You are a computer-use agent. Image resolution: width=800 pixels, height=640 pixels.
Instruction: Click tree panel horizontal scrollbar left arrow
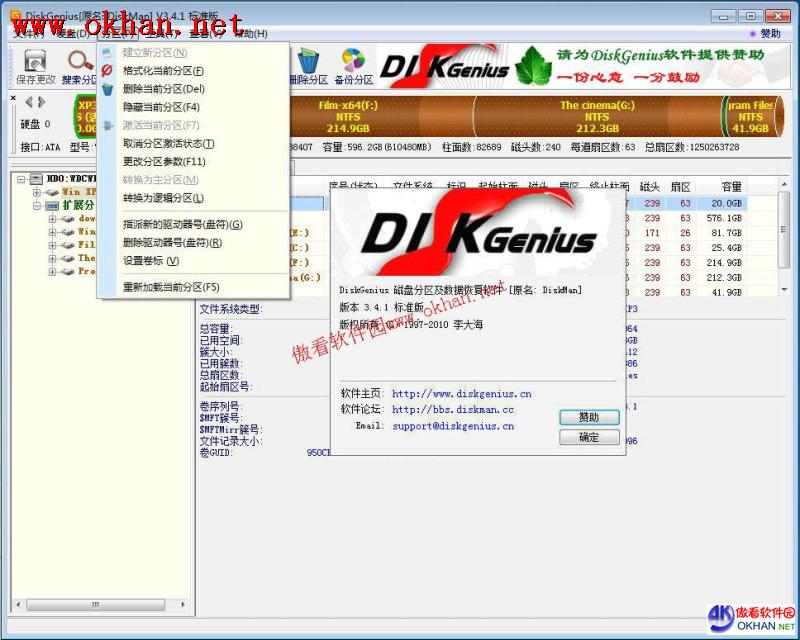coord(18,605)
